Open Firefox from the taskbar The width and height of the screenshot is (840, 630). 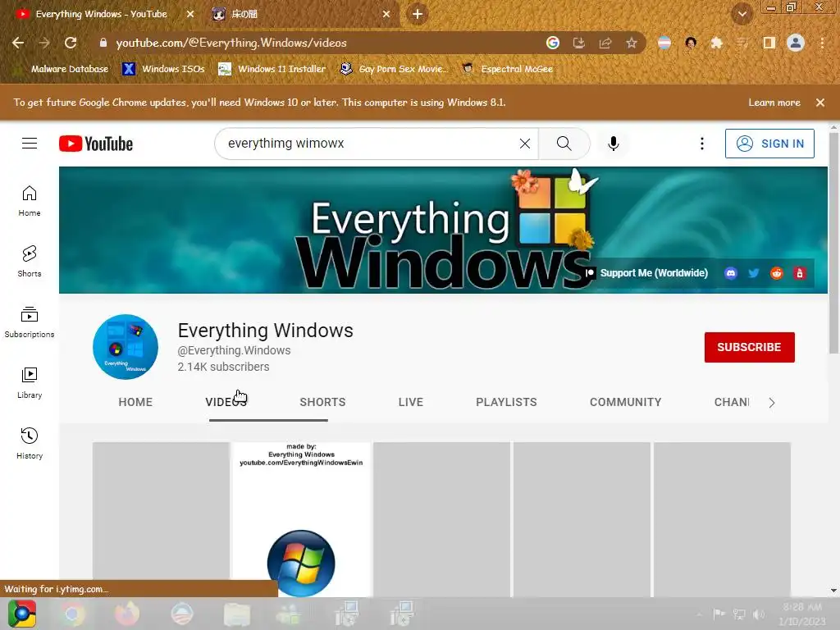point(127,614)
